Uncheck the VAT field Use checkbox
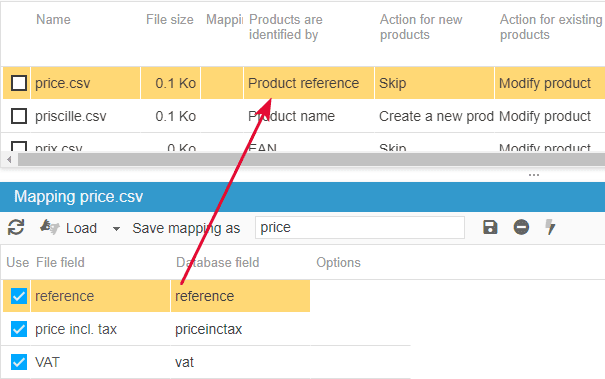Image resolution: width=605 pixels, height=379 pixels. pos(19,362)
